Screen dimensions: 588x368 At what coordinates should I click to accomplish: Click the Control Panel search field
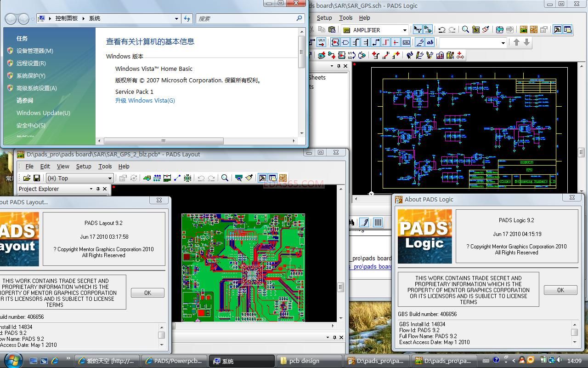[x=250, y=18]
